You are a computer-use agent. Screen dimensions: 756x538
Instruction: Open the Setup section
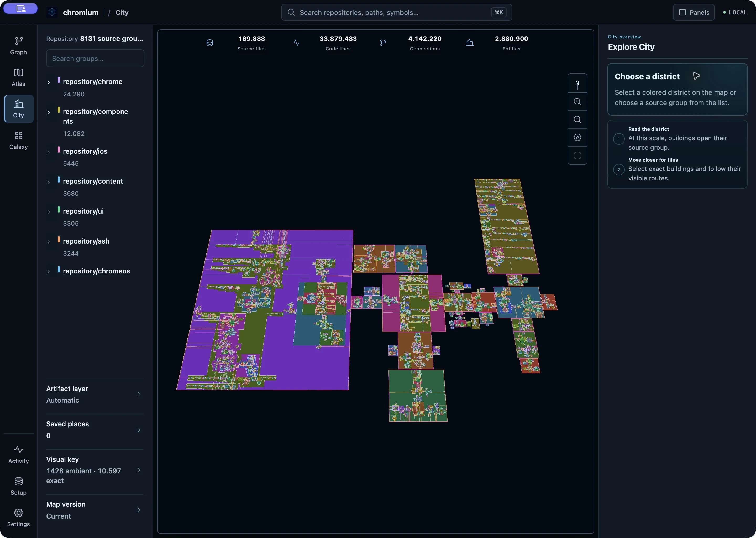tap(19, 486)
